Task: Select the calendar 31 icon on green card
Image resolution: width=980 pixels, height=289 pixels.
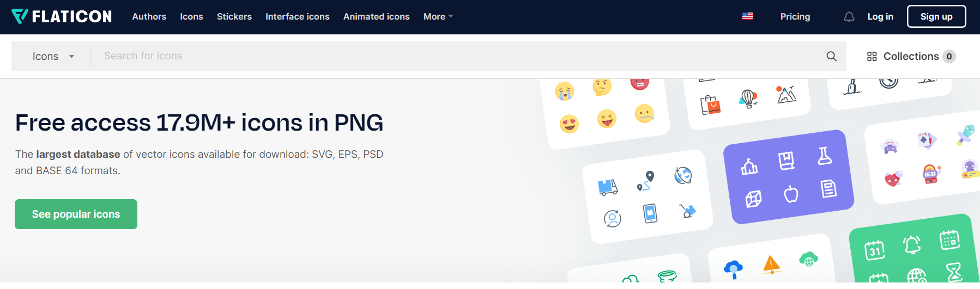Action: [x=875, y=250]
